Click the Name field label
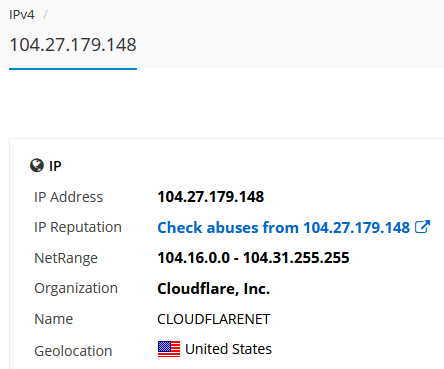The height and width of the screenshot is (369, 444). [54, 319]
